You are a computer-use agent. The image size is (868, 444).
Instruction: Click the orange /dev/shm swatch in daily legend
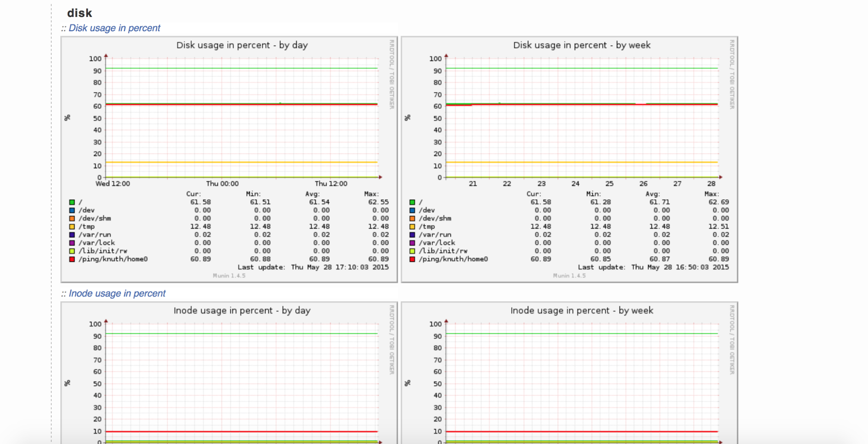click(x=72, y=218)
